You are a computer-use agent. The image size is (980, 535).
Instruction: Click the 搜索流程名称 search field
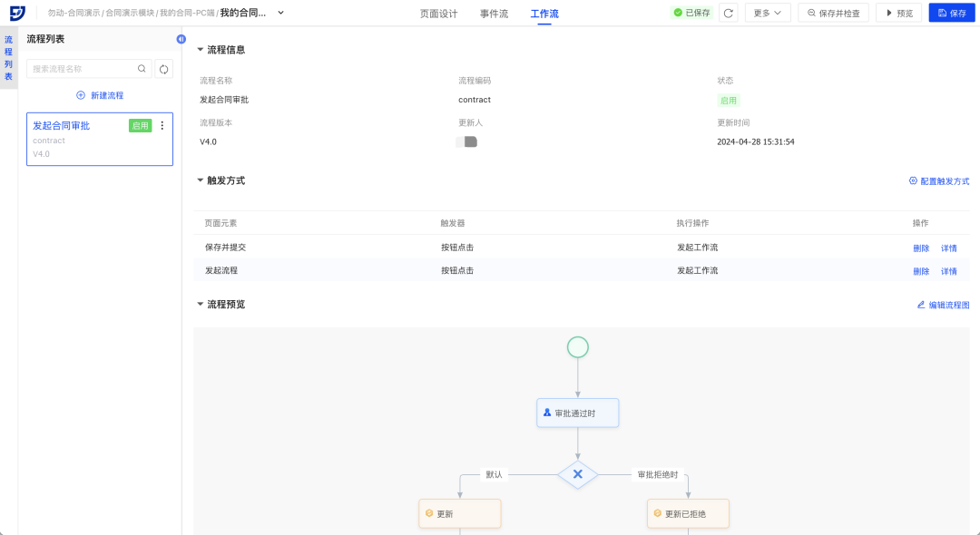pyautogui.click(x=82, y=69)
